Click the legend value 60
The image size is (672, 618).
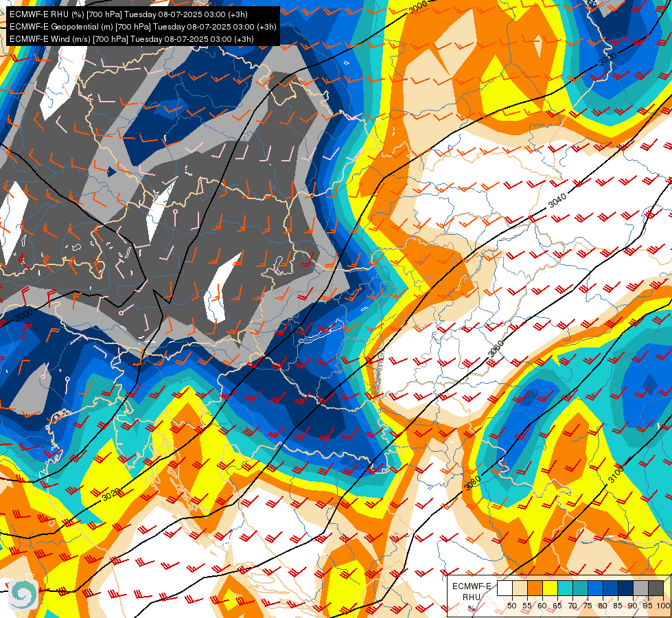click(x=542, y=606)
